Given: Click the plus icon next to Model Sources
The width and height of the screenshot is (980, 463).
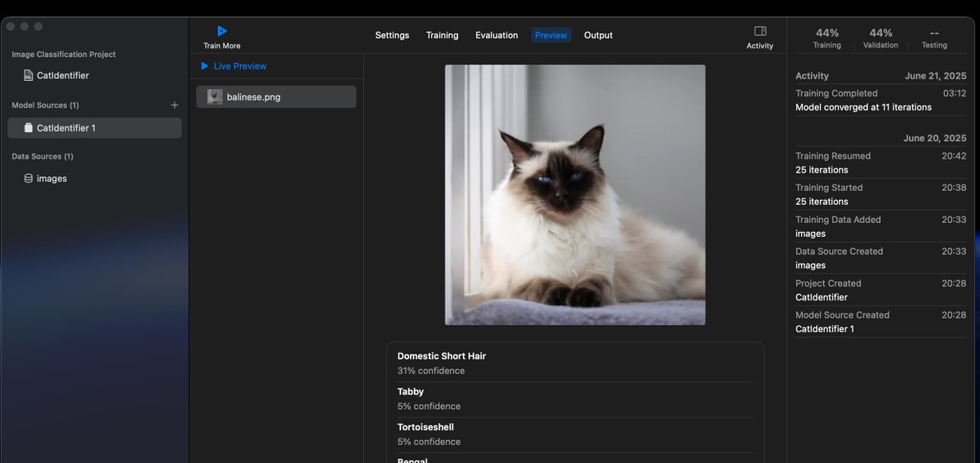Looking at the screenshot, I should [174, 105].
